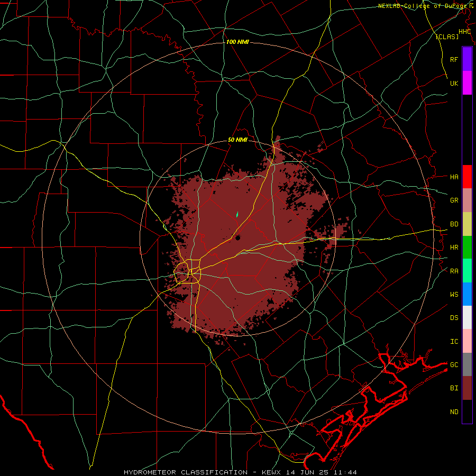Viewport: 476px width, 476px height.
Task: Click the RF legend label
Action: (454, 59)
